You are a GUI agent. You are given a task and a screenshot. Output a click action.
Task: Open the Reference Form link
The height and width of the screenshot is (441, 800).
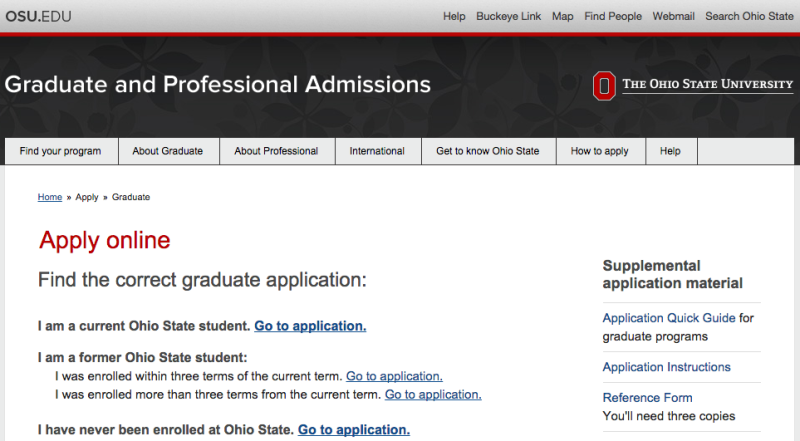tap(647, 398)
